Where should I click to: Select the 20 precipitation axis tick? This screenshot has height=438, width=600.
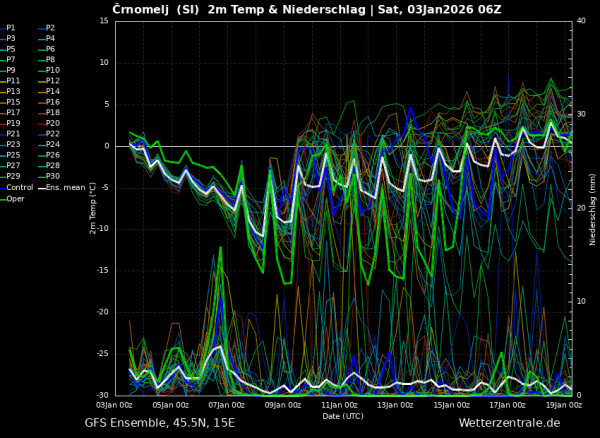(581, 208)
